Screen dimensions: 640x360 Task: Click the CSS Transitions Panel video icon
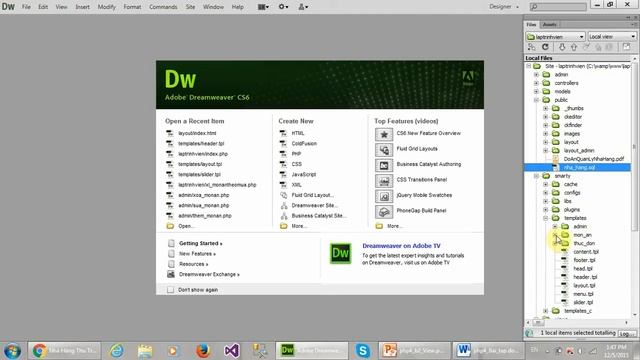[x=384, y=181]
